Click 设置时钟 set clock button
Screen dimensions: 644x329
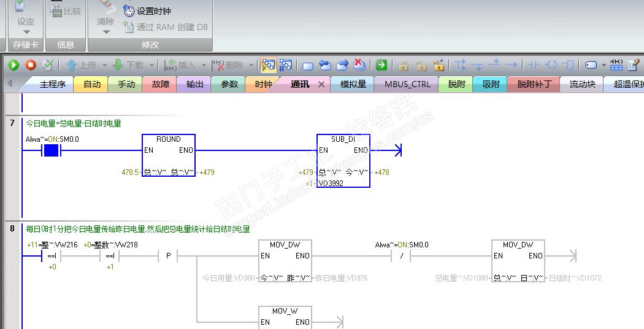point(147,11)
